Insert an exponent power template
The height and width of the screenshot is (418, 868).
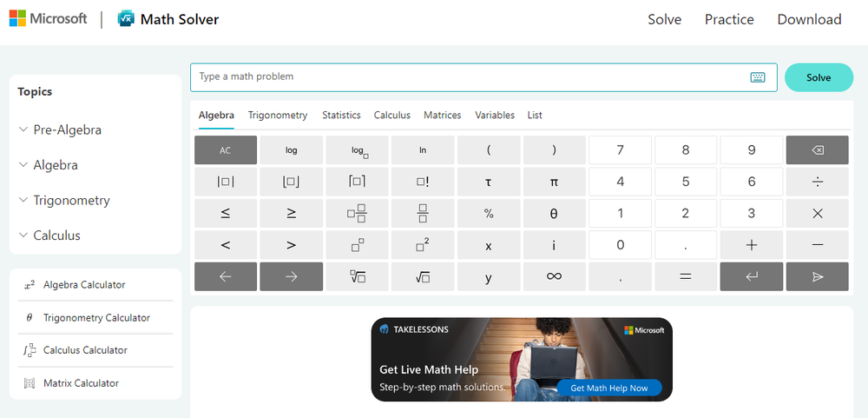pyautogui.click(x=357, y=245)
